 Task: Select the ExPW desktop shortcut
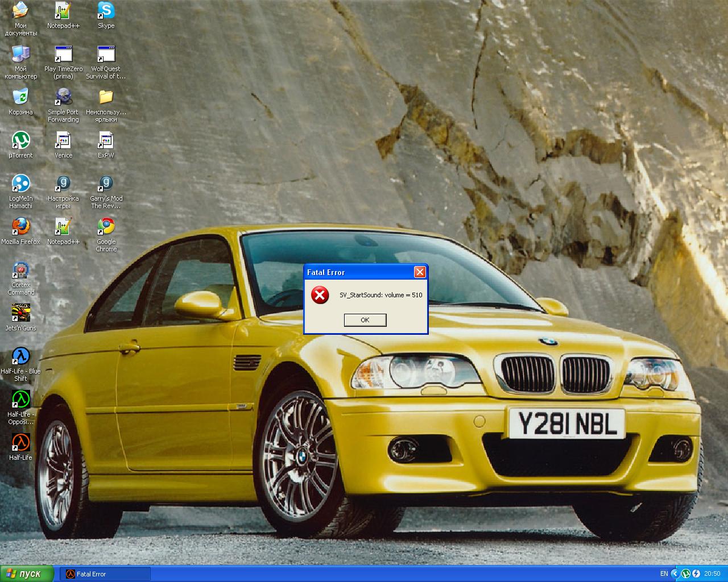coord(106,145)
